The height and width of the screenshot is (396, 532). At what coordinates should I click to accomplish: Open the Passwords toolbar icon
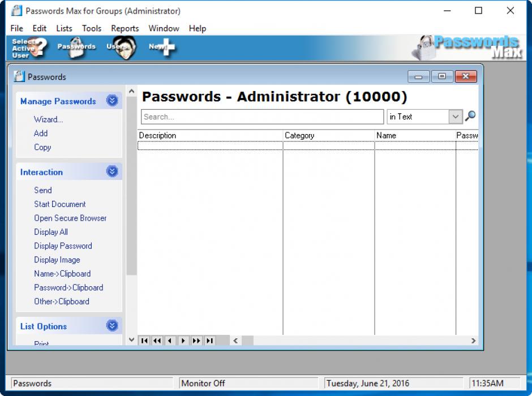pos(76,48)
